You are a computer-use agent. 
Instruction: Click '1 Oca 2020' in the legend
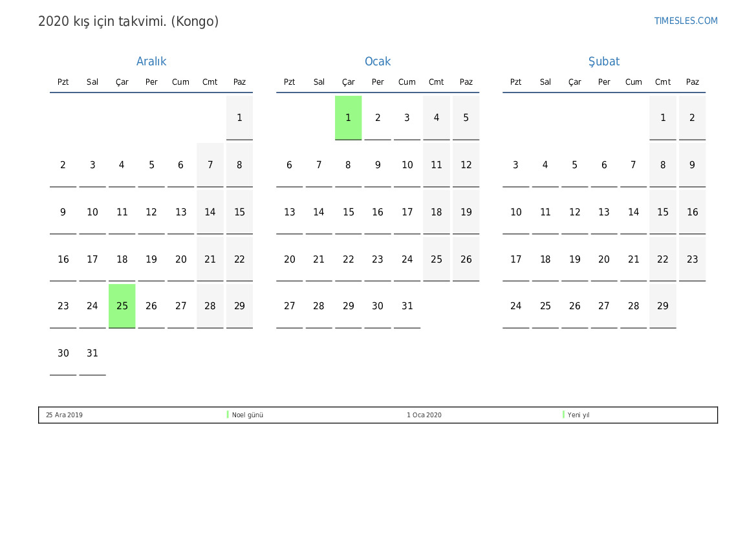coord(424,415)
